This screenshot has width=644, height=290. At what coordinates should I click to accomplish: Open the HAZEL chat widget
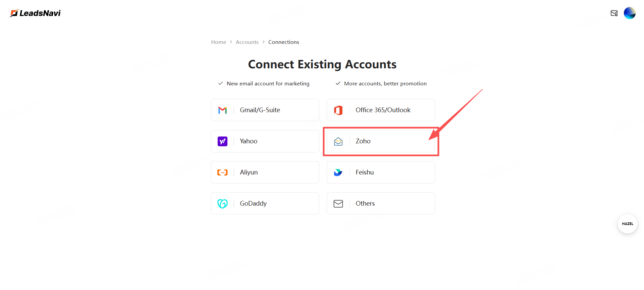point(627,224)
